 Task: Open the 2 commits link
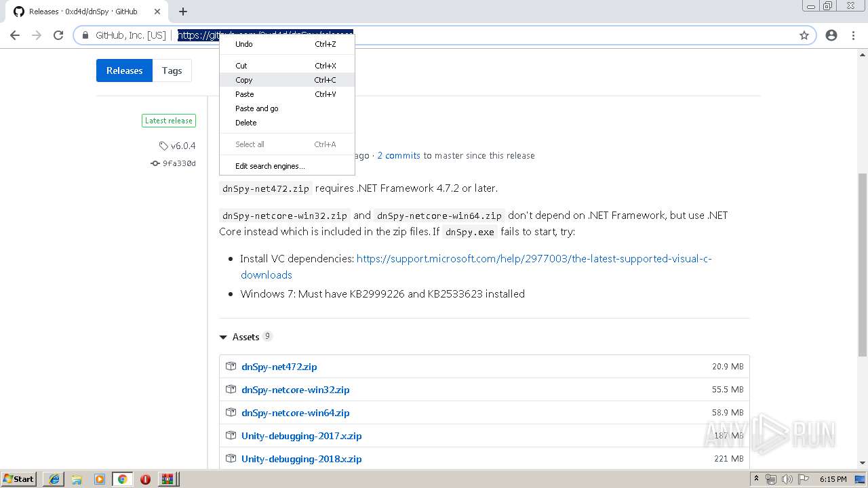399,155
